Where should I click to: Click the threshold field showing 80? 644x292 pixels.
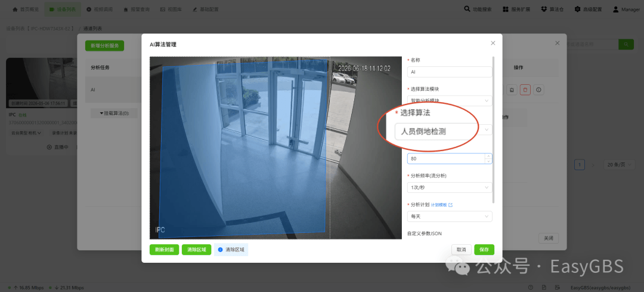446,158
